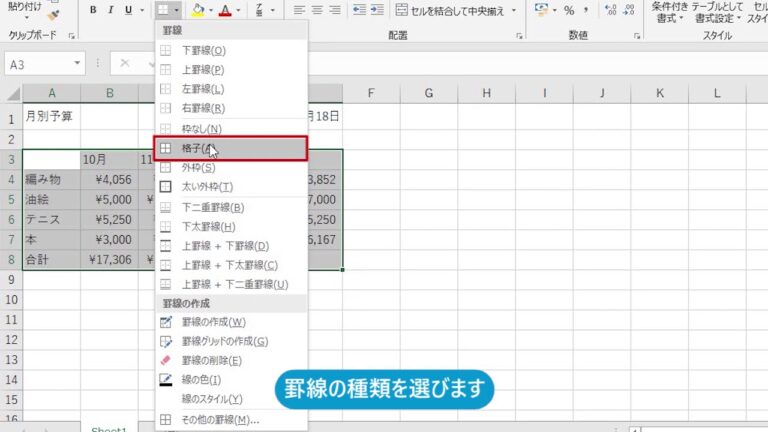Click cell B4 ¥4,056
The height and width of the screenshot is (432, 768).
coord(109,179)
